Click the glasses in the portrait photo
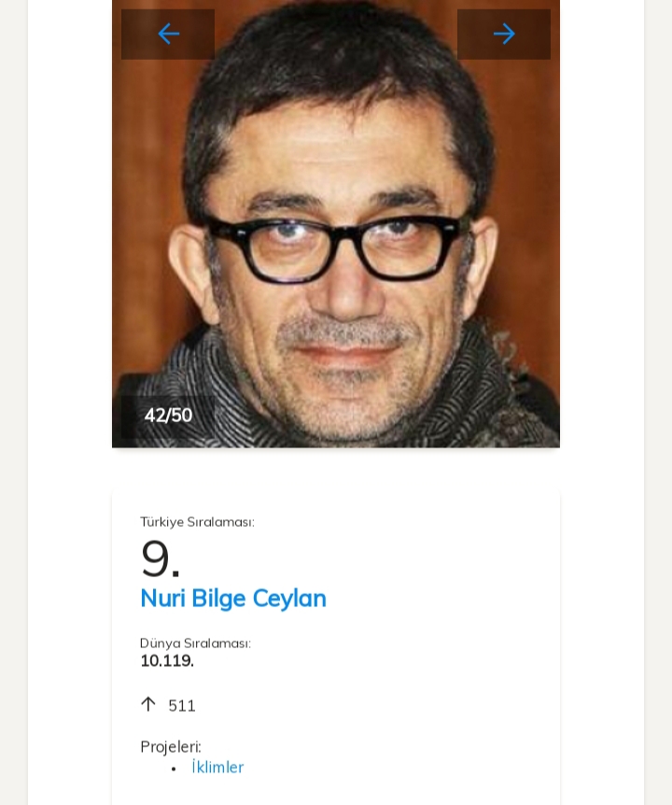This screenshot has height=805, width=672. (336, 245)
